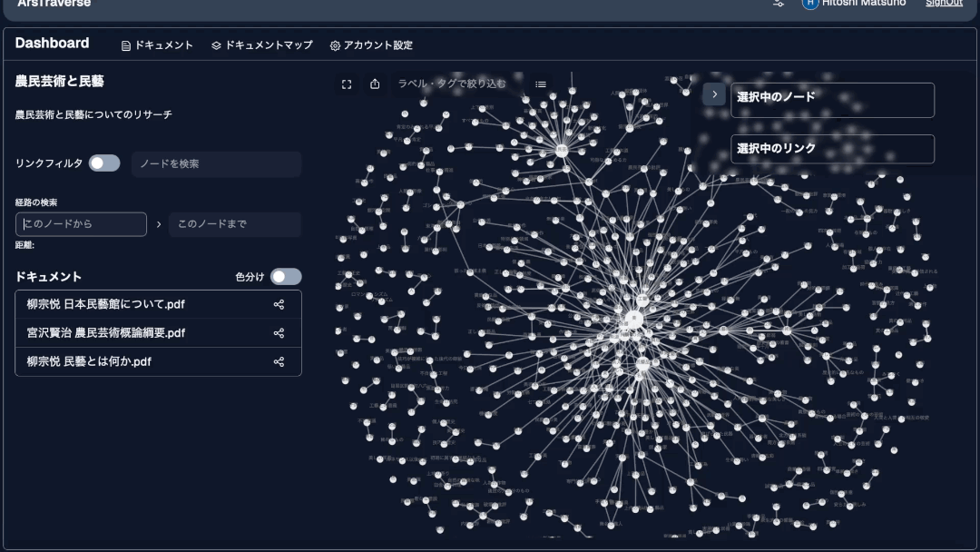Enable the 色分け toggle

point(286,277)
